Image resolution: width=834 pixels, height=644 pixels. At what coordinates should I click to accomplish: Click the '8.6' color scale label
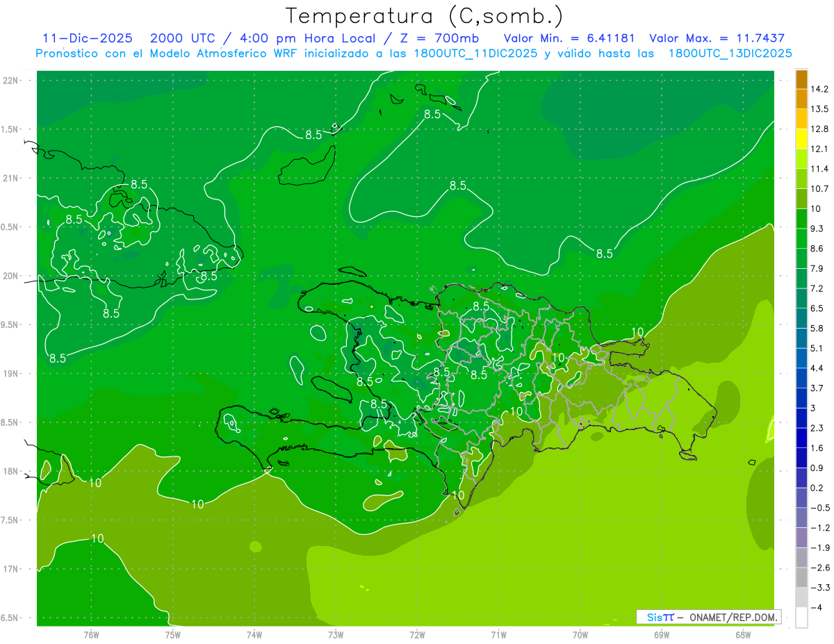click(x=817, y=249)
